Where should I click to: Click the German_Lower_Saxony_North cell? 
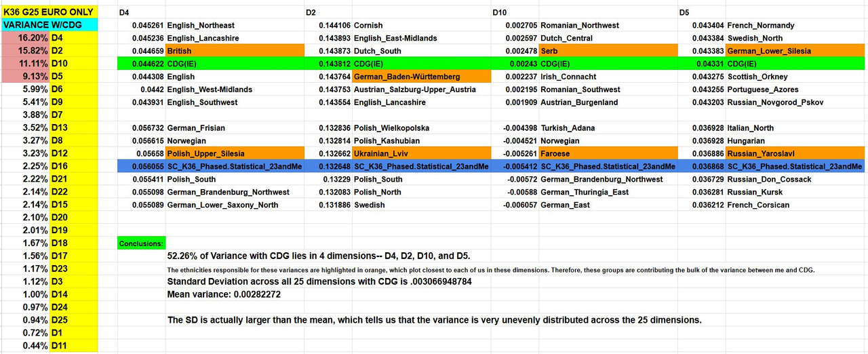pos(235,205)
